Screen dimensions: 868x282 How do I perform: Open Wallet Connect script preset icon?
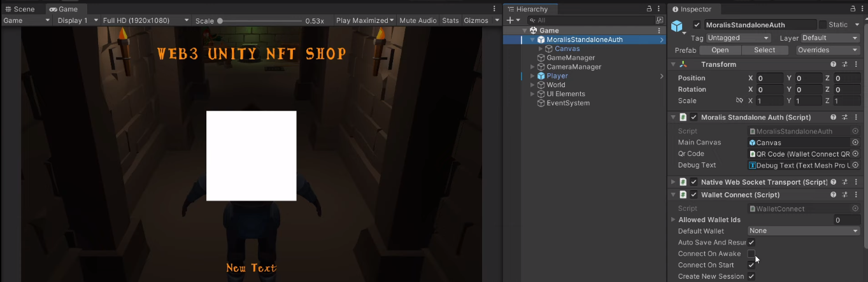pos(845,195)
